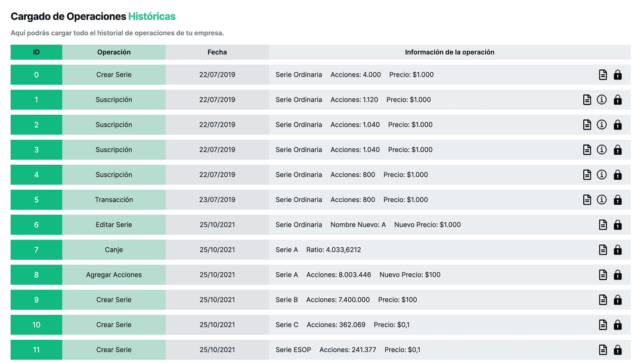This screenshot has width=644, height=363.
Task: Toggle lock on Serie ESOP row
Action: (618, 350)
